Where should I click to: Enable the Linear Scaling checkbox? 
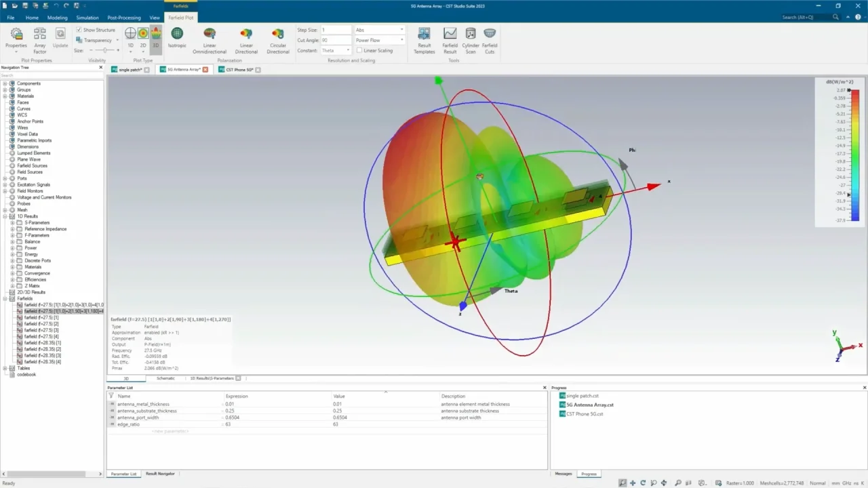point(359,51)
